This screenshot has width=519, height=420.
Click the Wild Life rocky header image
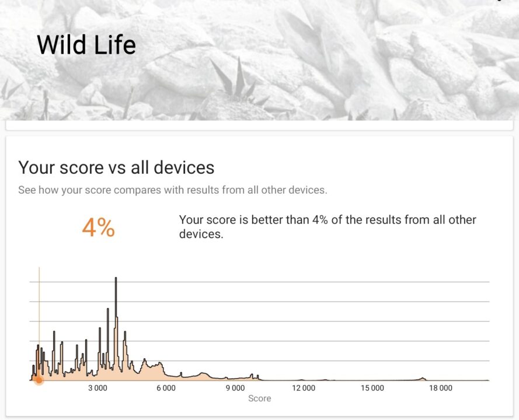coord(259,60)
